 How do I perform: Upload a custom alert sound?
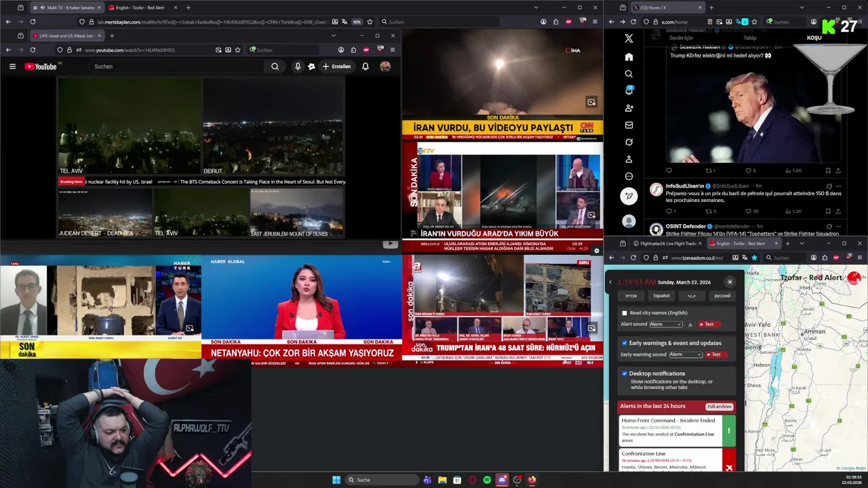(x=690, y=324)
